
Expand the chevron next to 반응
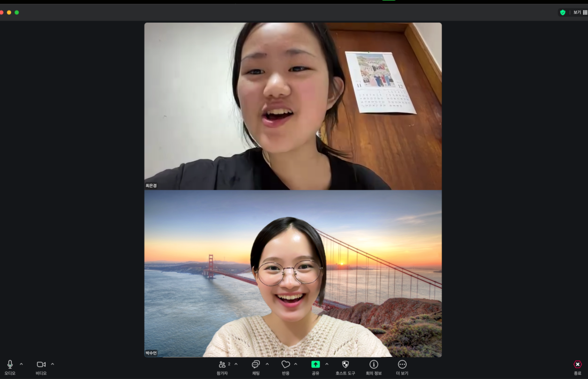point(296,364)
